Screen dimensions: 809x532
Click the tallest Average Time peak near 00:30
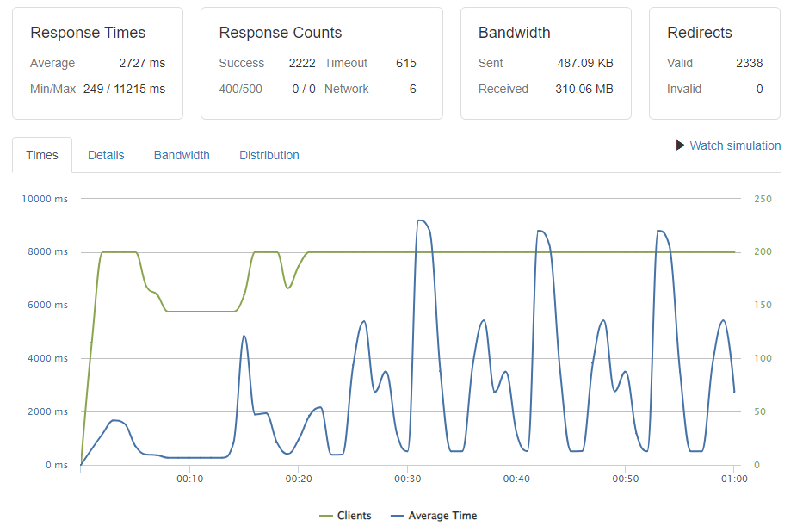coord(419,220)
